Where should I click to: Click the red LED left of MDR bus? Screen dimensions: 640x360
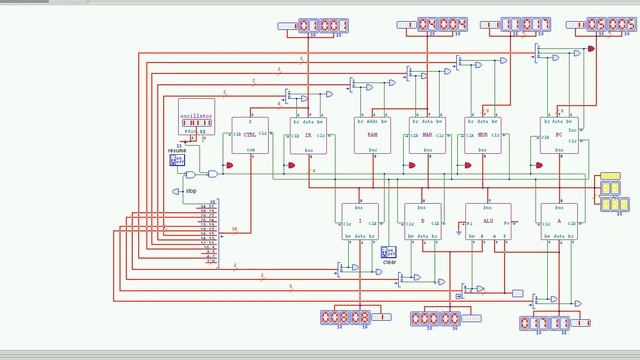click(x=468, y=165)
